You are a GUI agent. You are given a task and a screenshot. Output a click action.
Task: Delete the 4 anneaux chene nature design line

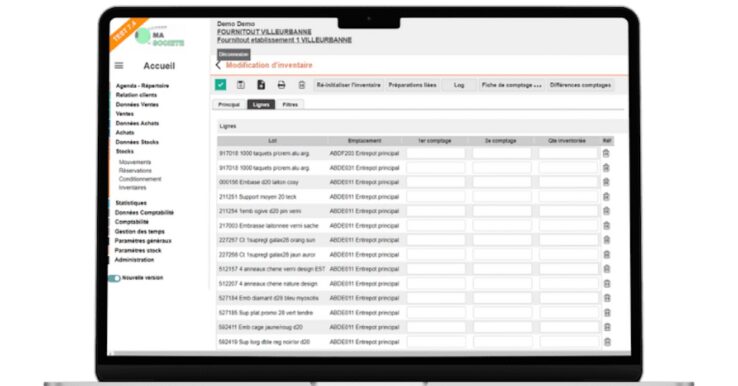(607, 284)
